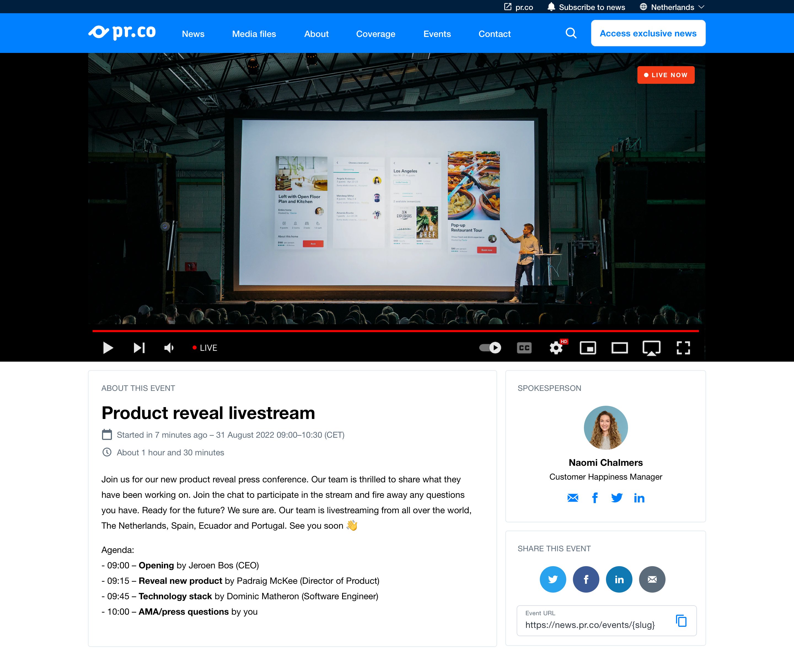Copy the event URL
Image resolution: width=794 pixels, height=672 pixels.
(x=681, y=621)
